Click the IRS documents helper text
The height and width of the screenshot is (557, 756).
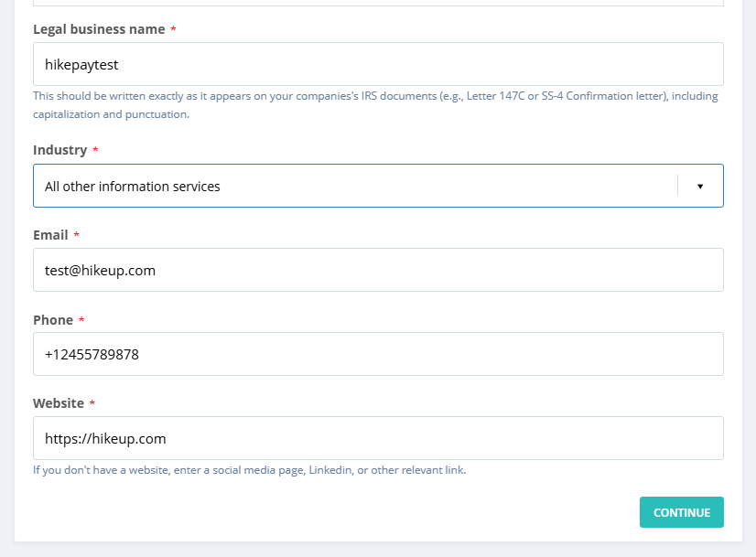(375, 105)
